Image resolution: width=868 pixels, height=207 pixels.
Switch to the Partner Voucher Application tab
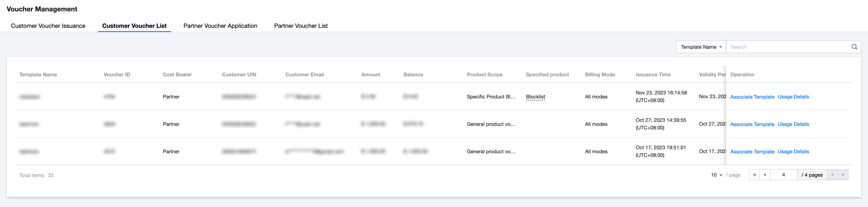click(x=220, y=26)
